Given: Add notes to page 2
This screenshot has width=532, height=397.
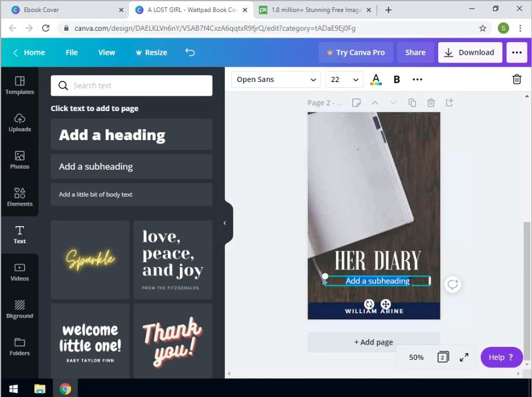Looking at the screenshot, I should coord(356,103).
